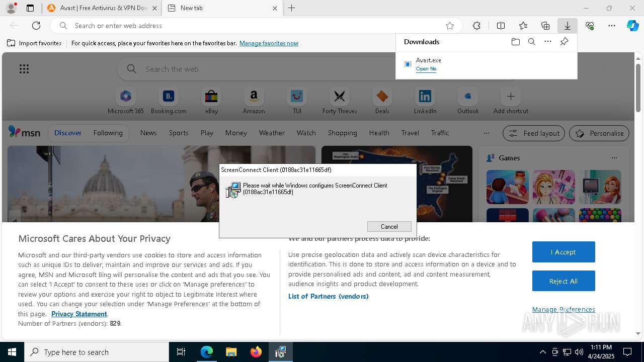
Task: Open Firefox from taskbar
Action: [256, 352]
